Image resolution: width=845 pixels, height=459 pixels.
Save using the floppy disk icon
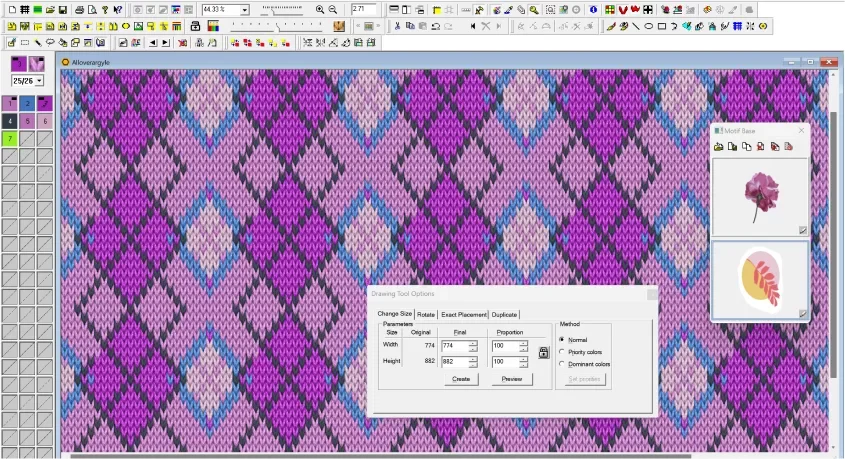[x=63, y=10]
